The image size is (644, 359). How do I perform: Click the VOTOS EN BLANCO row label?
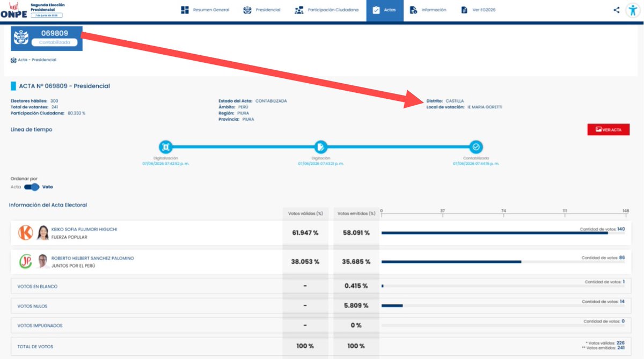click(x=38, y=286)
